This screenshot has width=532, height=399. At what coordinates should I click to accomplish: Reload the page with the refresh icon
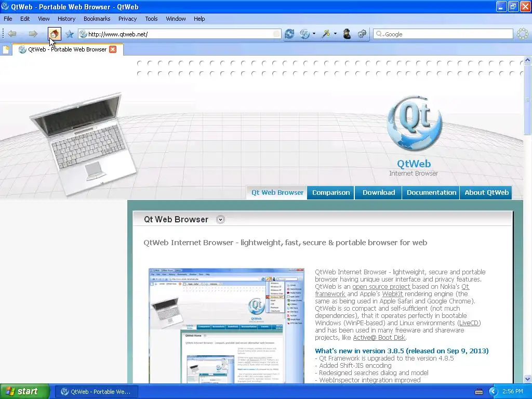tap(289, 34)
